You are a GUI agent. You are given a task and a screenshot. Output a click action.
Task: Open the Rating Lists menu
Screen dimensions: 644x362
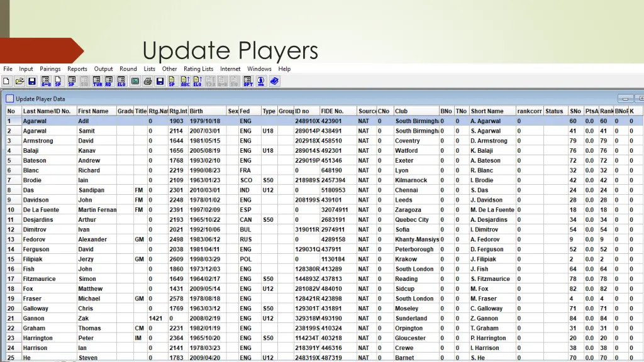pos(198,69)
